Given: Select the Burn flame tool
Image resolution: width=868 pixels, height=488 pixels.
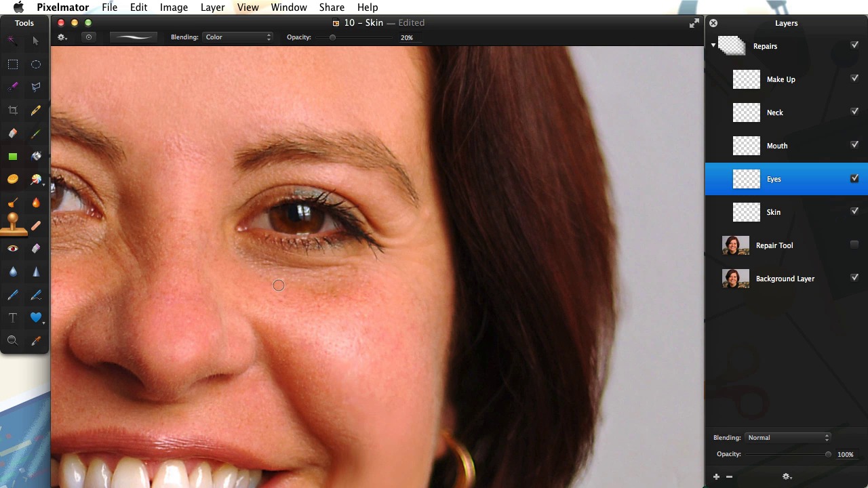Looking at the screenshot, I should point(35,202).
